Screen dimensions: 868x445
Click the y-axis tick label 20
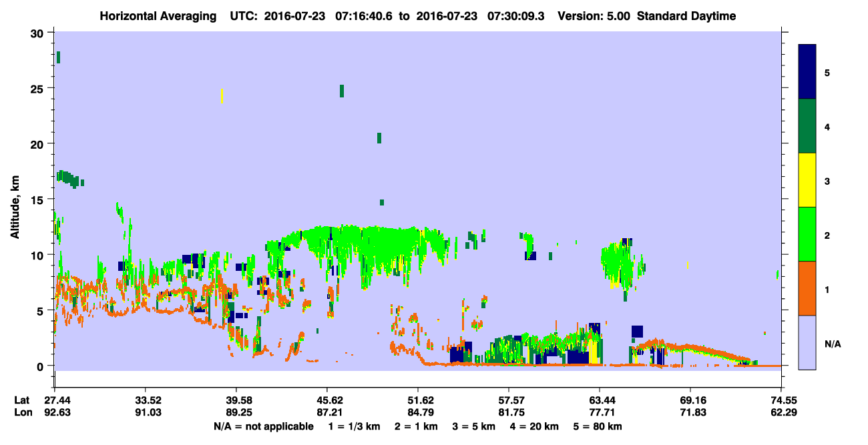point(39,143)
